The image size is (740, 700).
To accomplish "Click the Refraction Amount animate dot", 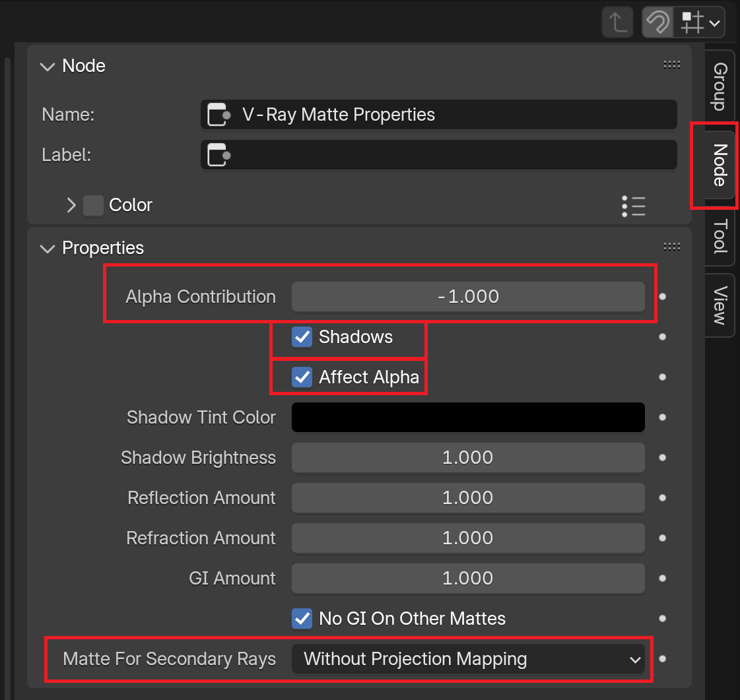I will [x=663, y=538].
